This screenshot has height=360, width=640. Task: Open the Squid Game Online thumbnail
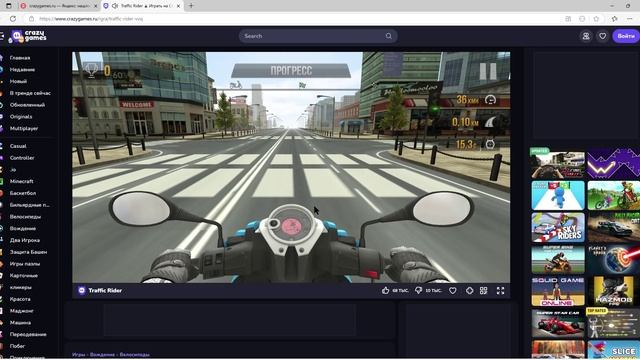pos(558,291)
